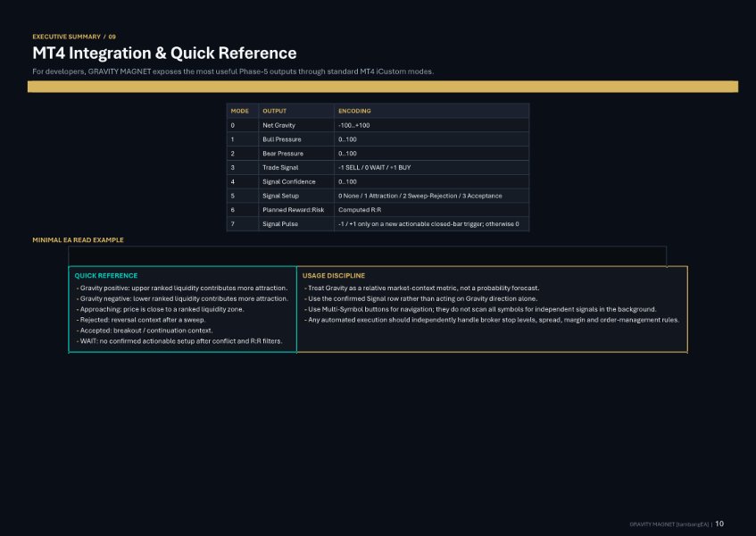Viewport: 756px width, 536px height.
Task: Click the Signal Pulse encoding cell
Action: coord(431,224)
